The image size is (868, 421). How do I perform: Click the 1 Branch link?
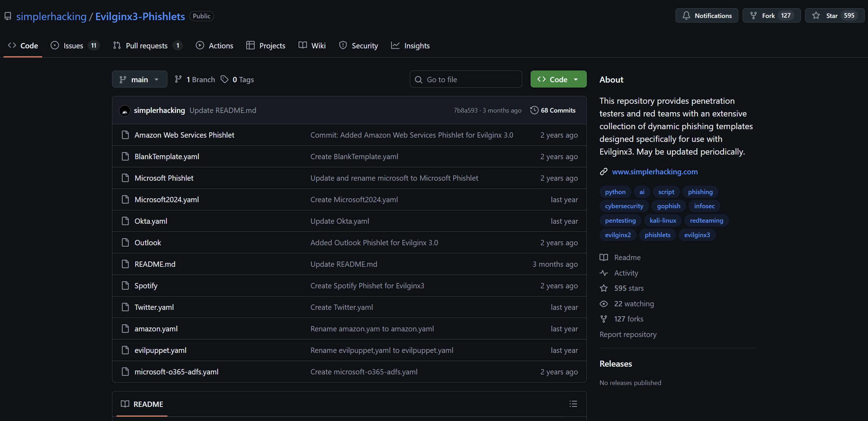[195, 79]
